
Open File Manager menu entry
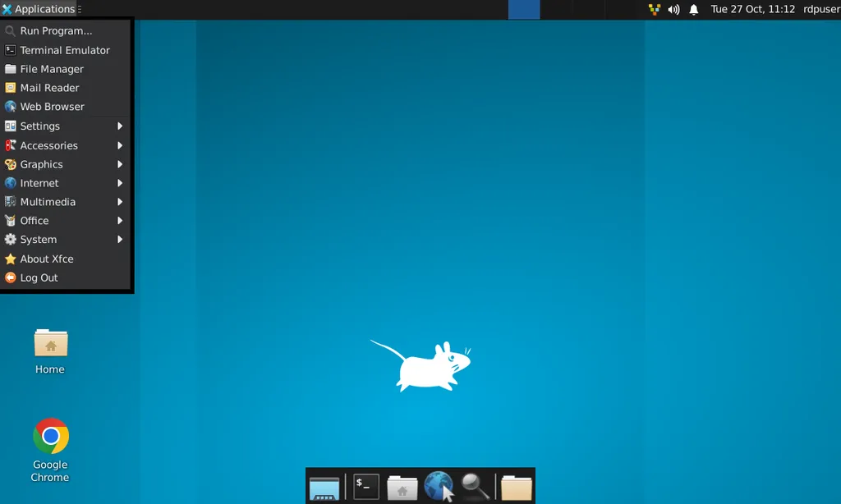[66, 69]
